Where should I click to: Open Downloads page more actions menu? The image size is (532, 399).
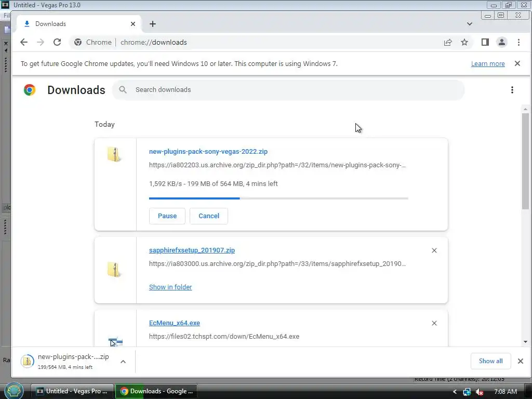(512, 90)
